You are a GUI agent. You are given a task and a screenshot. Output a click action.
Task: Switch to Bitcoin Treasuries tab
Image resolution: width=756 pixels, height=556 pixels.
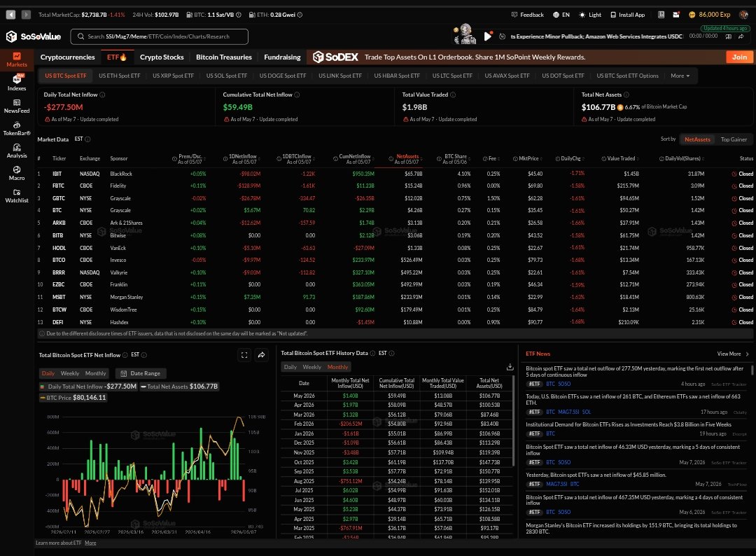click(x=224, y=57)
